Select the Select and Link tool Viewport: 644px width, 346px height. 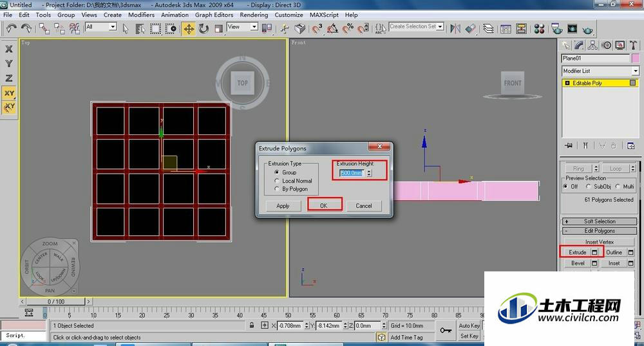[44, 28]
